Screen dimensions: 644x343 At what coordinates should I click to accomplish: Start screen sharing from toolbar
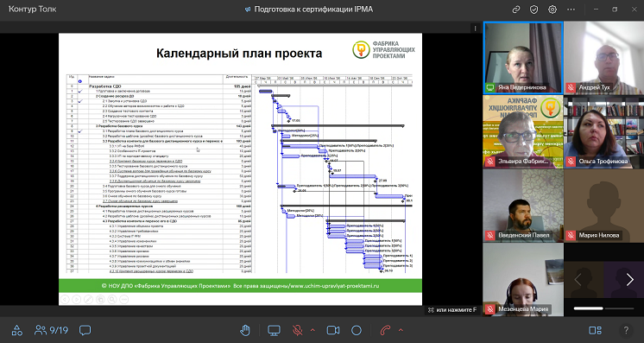(274, 330)
